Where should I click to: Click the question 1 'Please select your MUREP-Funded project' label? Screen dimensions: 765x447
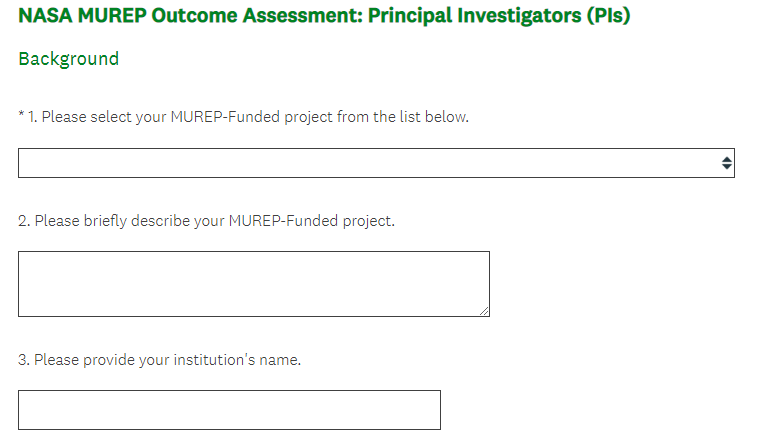point(248,117)
